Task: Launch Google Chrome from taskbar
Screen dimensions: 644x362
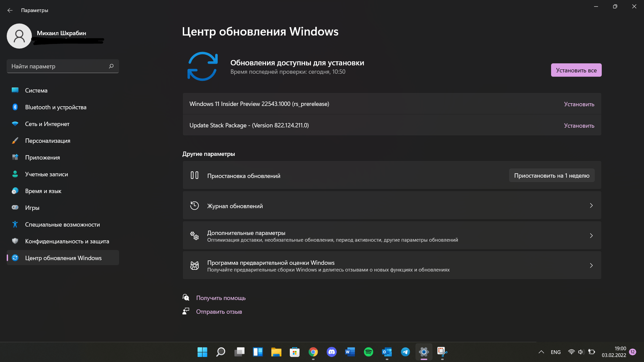Action: click(313, 352)
